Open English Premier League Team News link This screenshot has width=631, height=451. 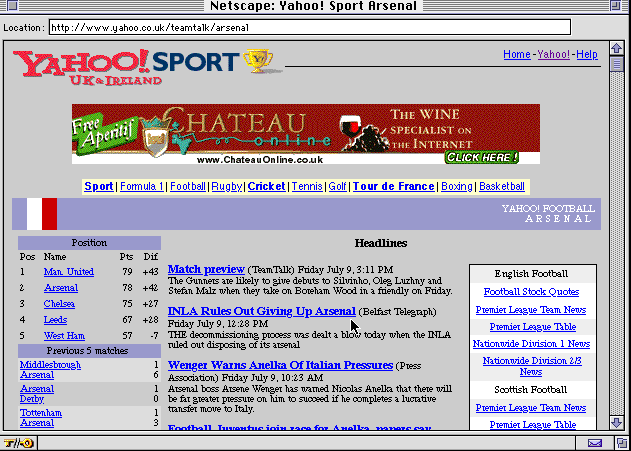click(x=531, y=310)
